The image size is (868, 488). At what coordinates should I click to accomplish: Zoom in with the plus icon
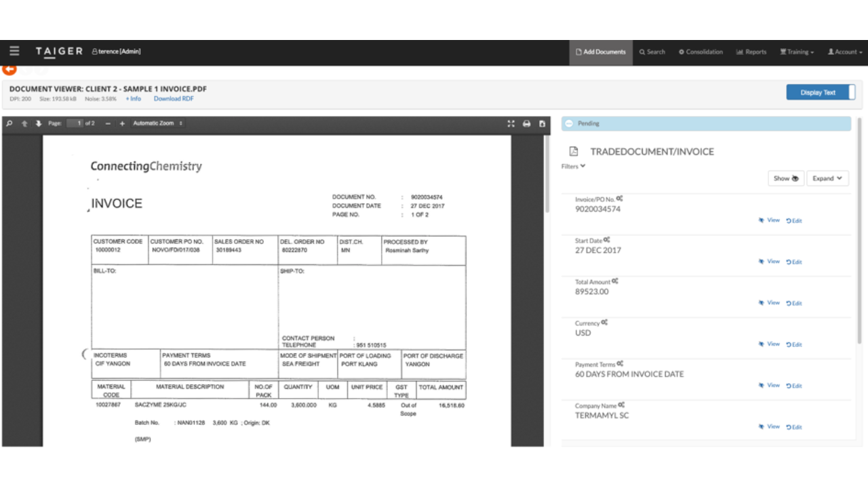click(122, 123)
